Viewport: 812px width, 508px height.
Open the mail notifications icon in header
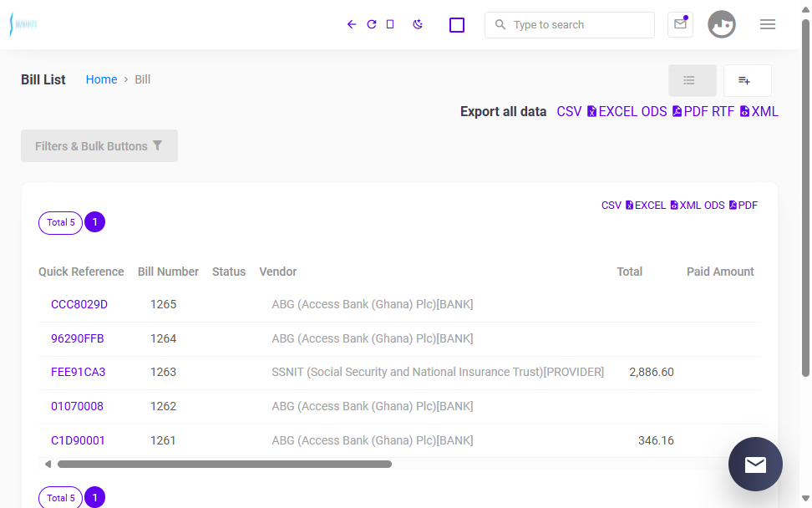(680, 24)
